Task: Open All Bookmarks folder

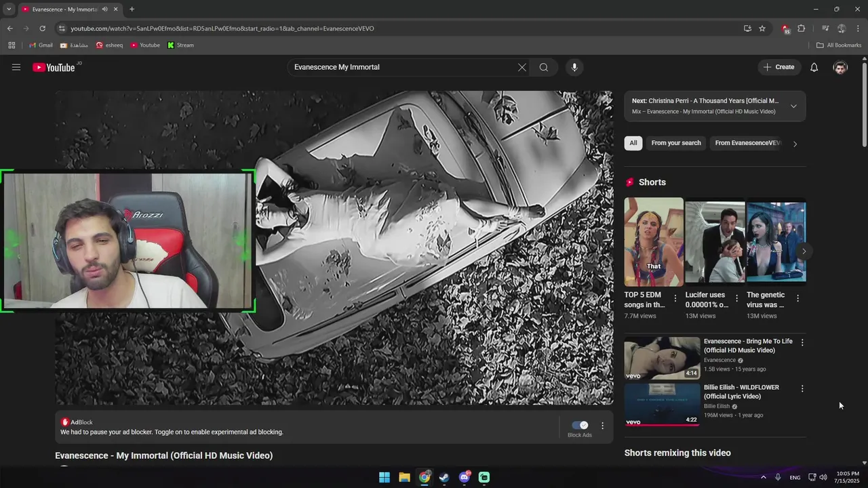Action: pos(839,45)
